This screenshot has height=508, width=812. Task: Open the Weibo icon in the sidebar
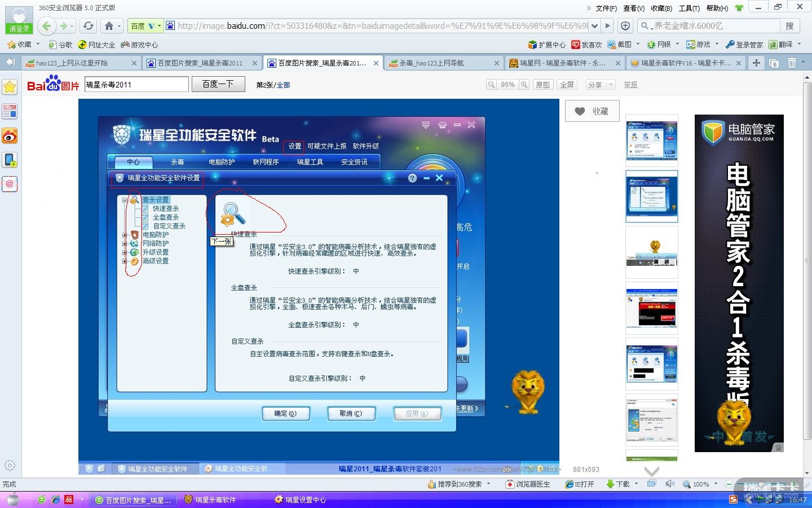[10, 135]
